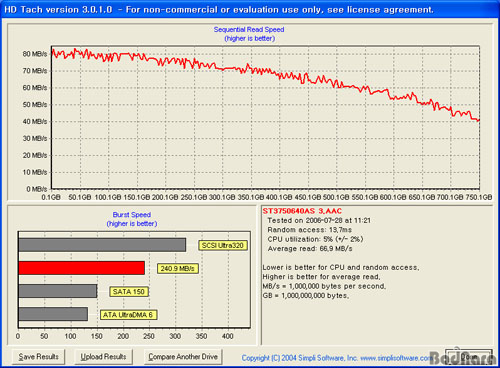Click the 300 burst axis tick label

175,336
